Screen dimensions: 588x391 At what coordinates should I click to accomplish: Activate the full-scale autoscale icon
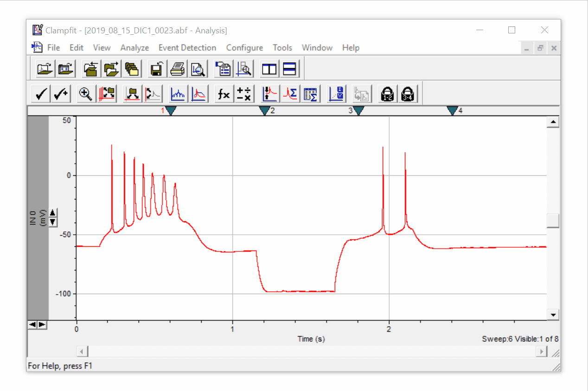tap(107, 93)
